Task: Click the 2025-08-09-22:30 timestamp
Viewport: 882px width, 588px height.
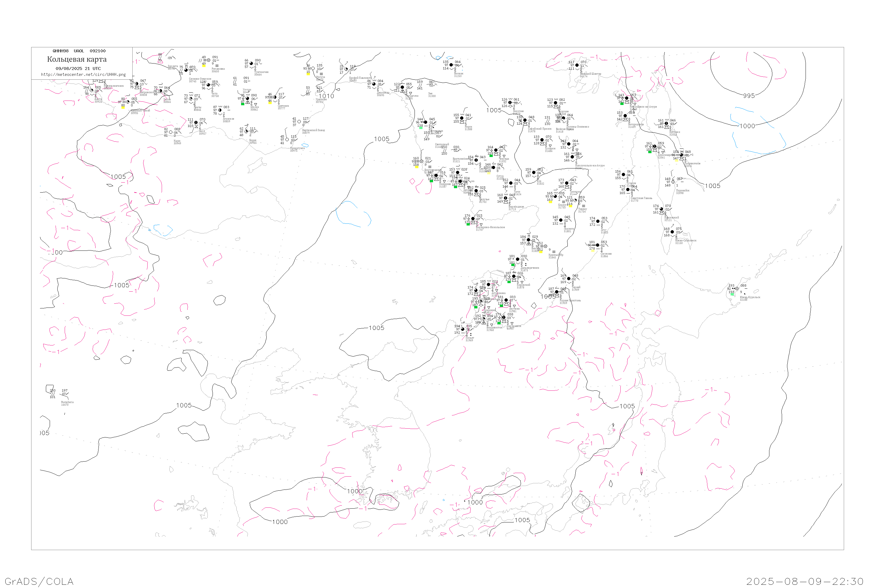Action: (x=805, y=581)
